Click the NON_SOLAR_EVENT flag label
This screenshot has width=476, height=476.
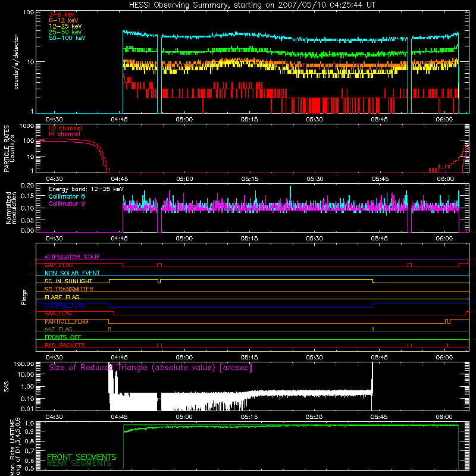click(72, 273)
